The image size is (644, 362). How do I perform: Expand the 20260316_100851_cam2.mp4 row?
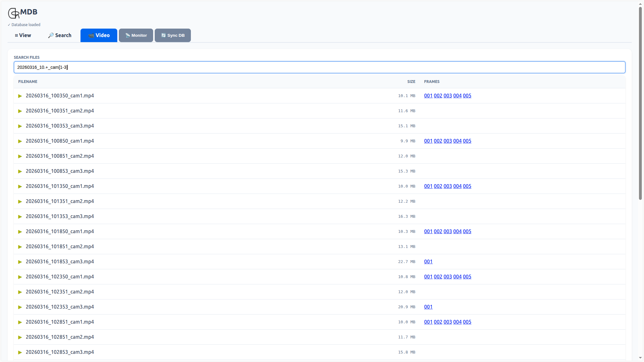20,156
